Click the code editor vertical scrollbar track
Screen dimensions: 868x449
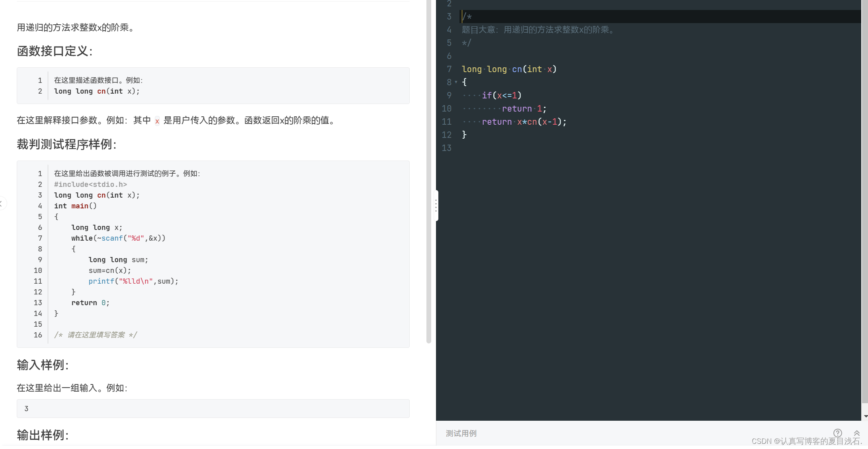tap(865, 199)
